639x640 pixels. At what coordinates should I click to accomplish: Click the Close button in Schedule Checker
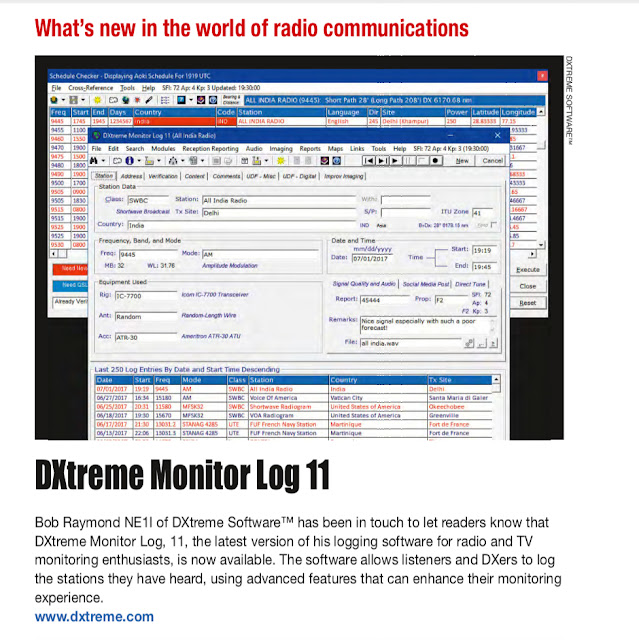coord(528,286)
